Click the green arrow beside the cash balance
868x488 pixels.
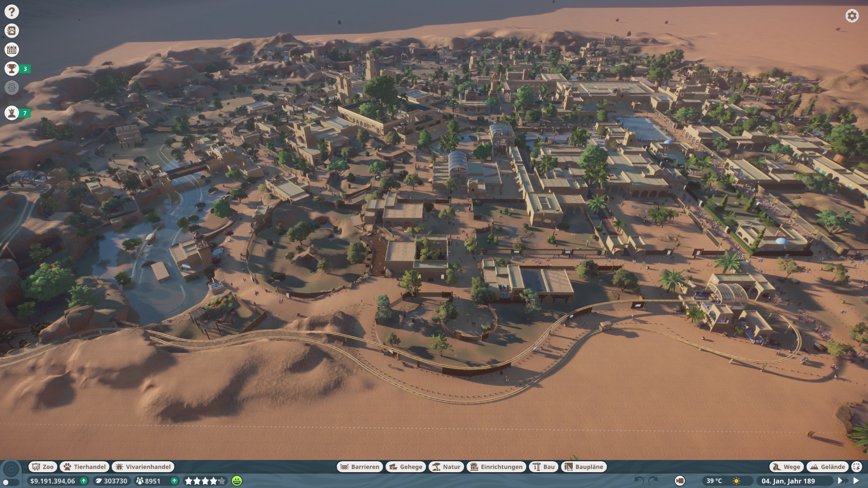[x=84, y=481]
